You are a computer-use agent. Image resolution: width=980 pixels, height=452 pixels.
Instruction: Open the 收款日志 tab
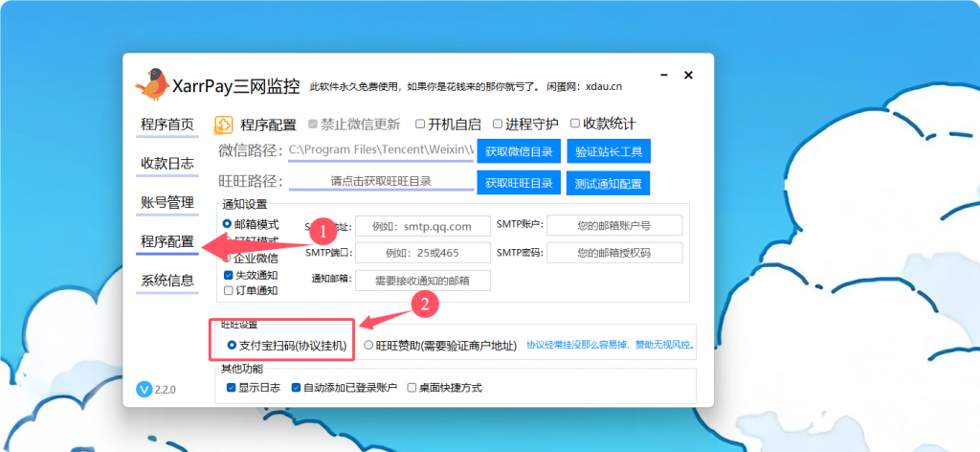[167, 164]
